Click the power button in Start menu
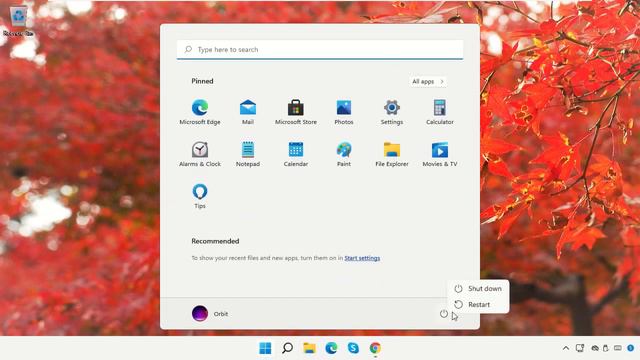 pyautogui.click(x=444, y=313)
